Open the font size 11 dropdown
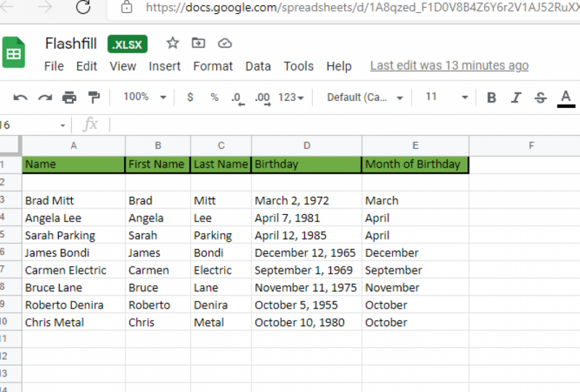Screen dimensions: 580x392 (x=446, y=97)
